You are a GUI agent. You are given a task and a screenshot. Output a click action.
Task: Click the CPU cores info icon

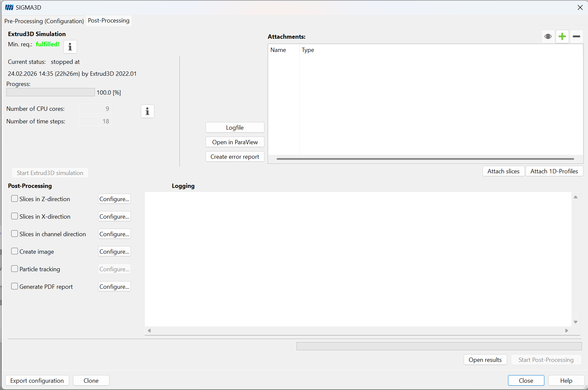tap(147, 111)
